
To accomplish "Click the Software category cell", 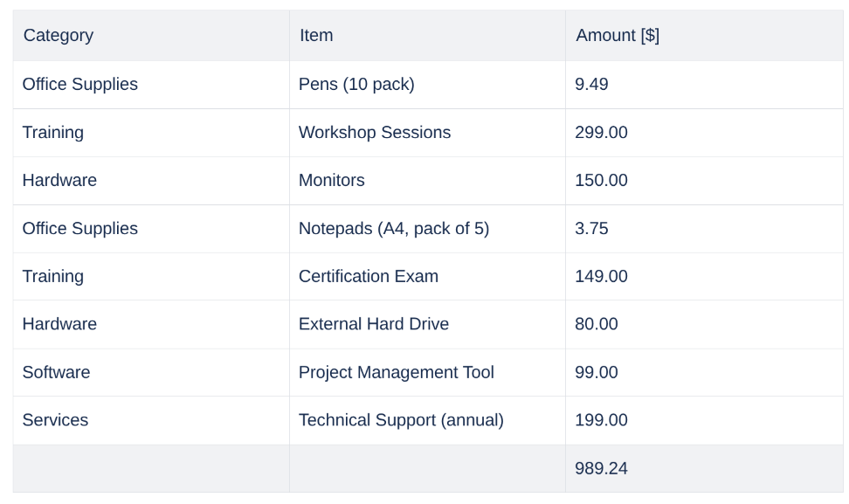I will [x=56, y=373].
